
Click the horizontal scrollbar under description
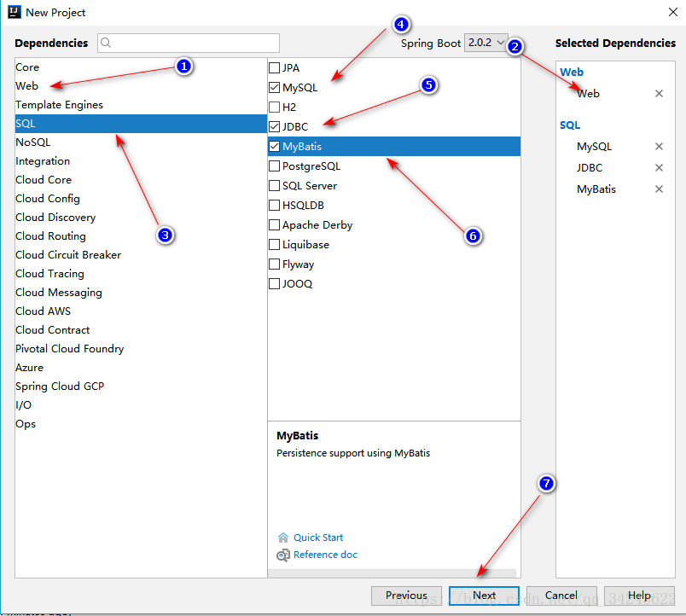[392, 573]
